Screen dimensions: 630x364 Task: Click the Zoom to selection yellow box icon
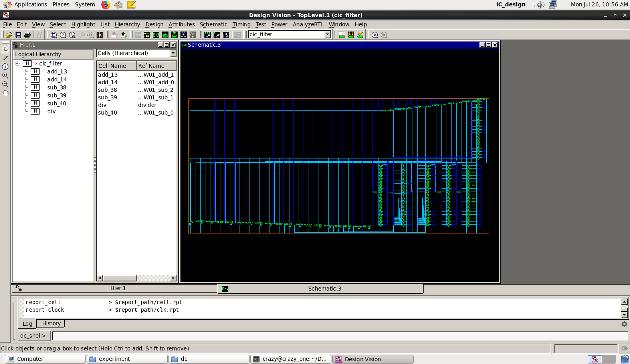[100, 35]
